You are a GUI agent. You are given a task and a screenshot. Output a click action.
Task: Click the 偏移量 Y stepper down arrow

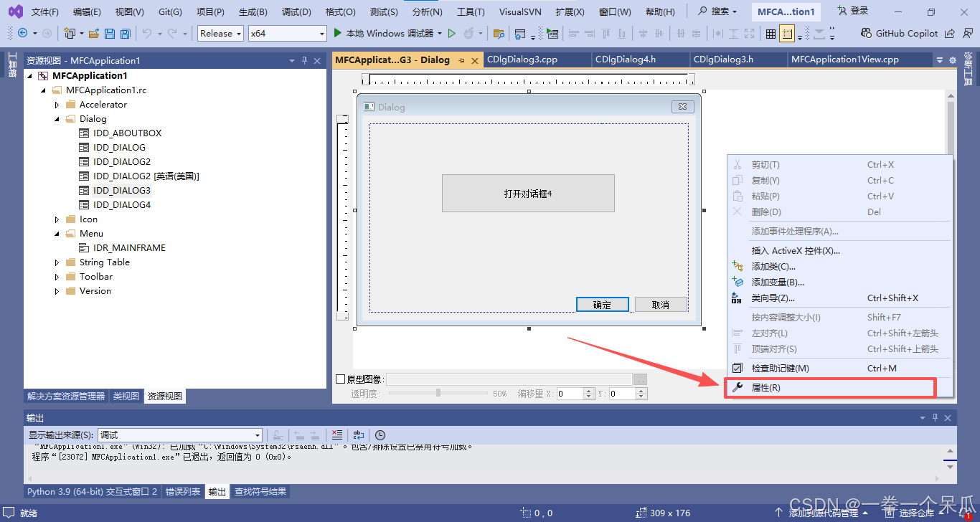(642, 397)
